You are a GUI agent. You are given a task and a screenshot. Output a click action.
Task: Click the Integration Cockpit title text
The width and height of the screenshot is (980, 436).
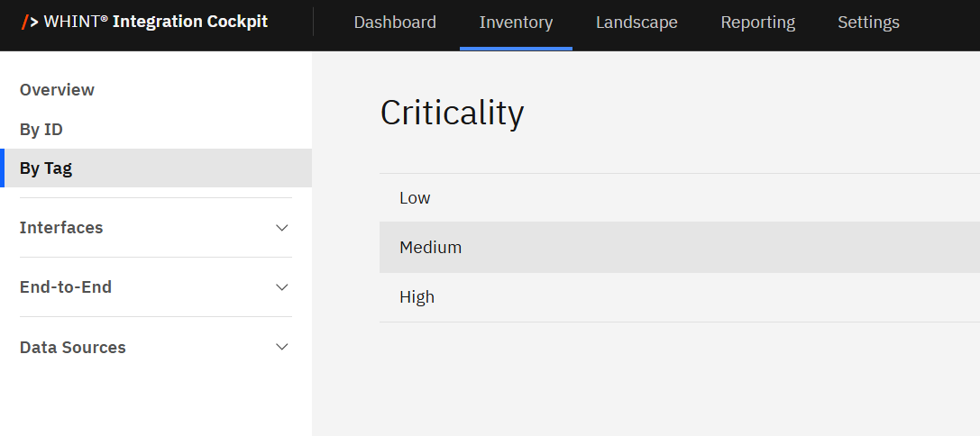point(190,22)
